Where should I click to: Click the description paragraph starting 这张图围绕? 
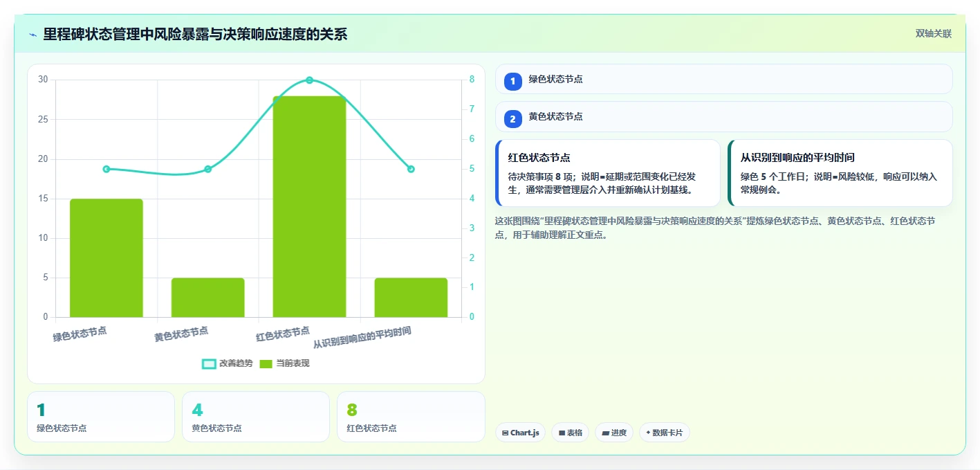[716, 228]
